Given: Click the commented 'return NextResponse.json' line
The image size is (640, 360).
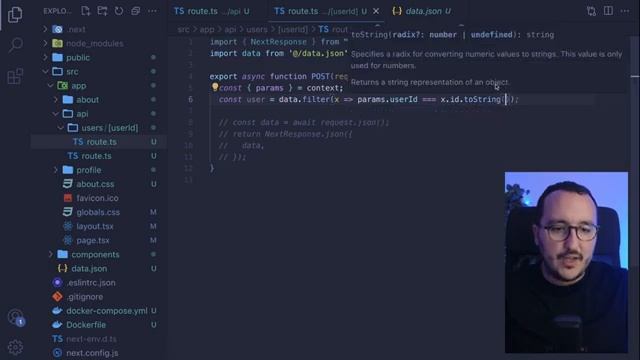Looking at the screenshot, I should [285, 134].
